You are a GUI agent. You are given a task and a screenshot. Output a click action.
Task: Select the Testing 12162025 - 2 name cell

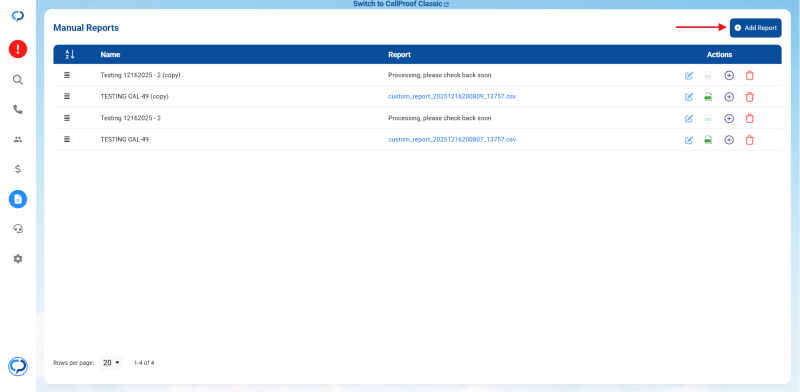tap(131, 118)
